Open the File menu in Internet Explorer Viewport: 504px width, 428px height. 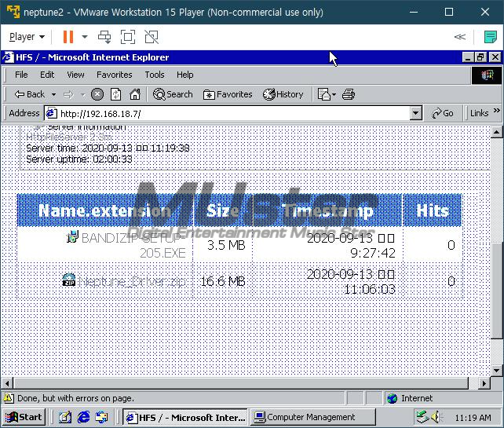21,75
